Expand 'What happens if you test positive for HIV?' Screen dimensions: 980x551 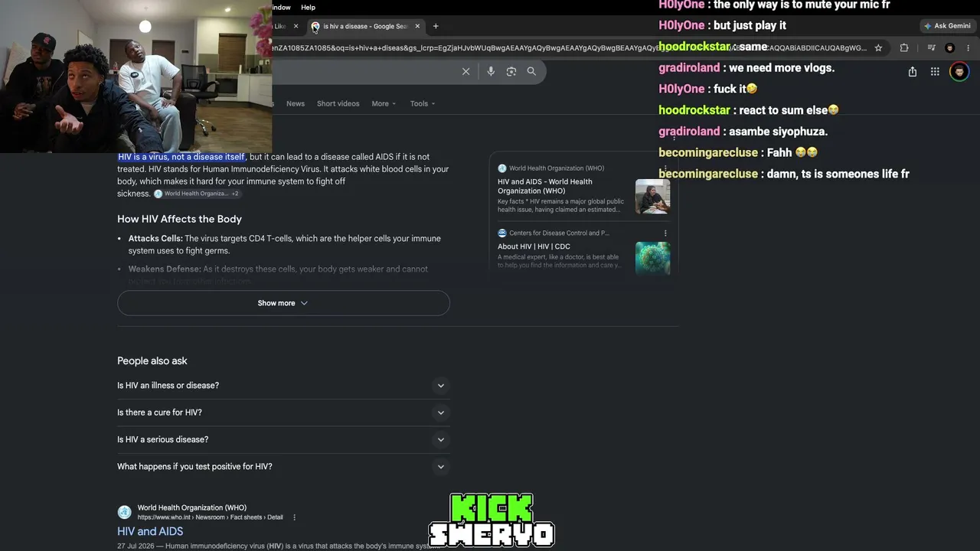click(x=283, y=467)
